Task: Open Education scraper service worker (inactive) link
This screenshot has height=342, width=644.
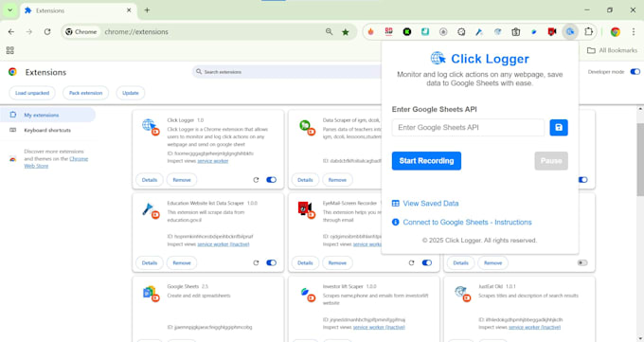Action: click(x=224, y=244)
